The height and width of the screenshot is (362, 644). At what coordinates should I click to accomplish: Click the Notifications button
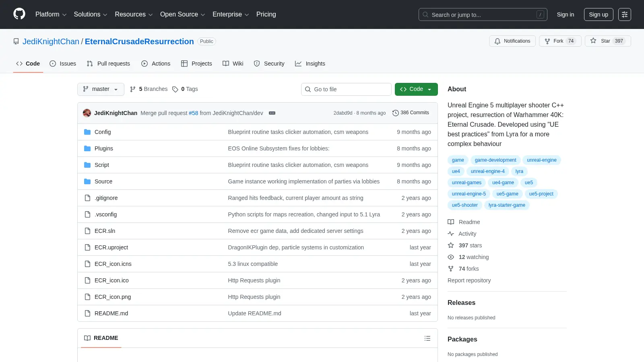(512, 41)
